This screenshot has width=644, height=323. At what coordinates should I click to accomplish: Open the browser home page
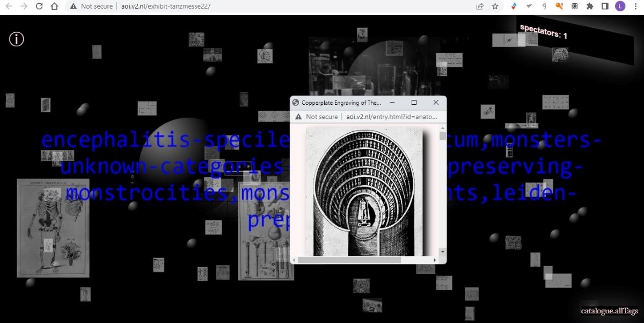54,6
